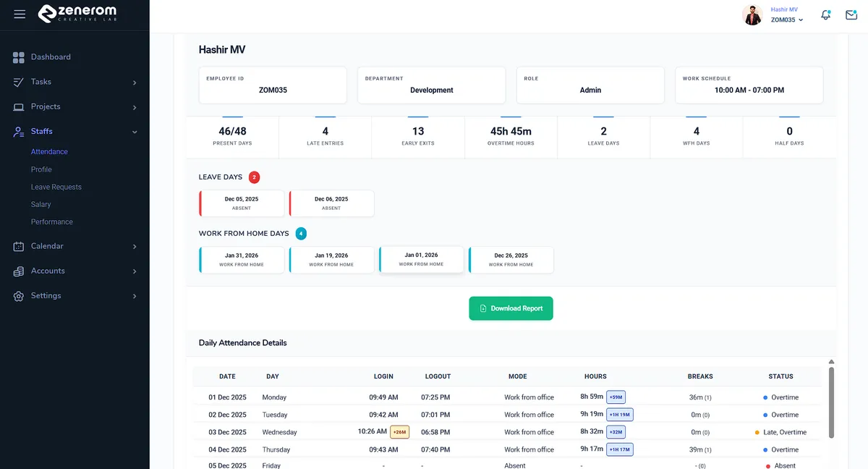Click the Calendar sidebar icon

[x=19, y=246]
